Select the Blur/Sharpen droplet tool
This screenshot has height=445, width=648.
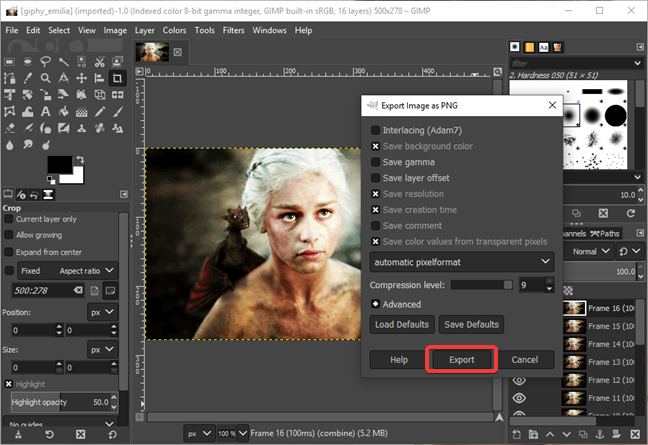point(10,145)
